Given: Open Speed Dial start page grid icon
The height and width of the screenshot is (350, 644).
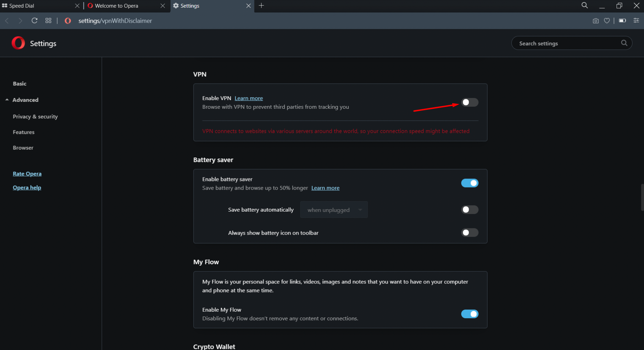Looking at the screenshot, I should (48, 21).
